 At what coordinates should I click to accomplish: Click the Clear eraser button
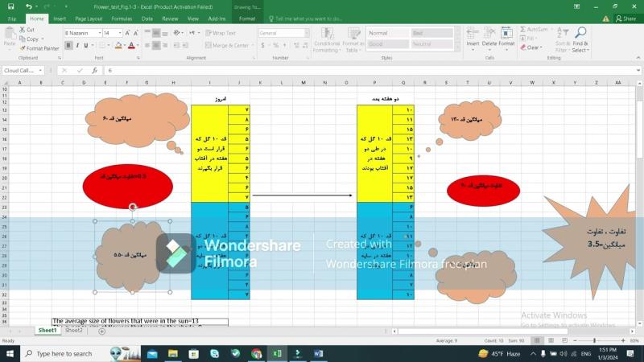(531, 47)
